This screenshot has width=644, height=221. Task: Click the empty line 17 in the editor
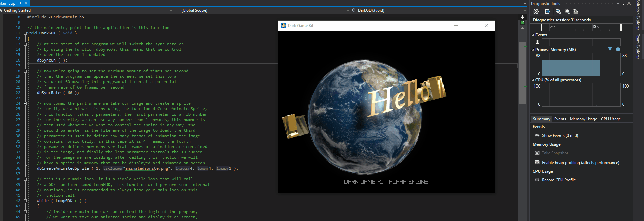(272, 66)
